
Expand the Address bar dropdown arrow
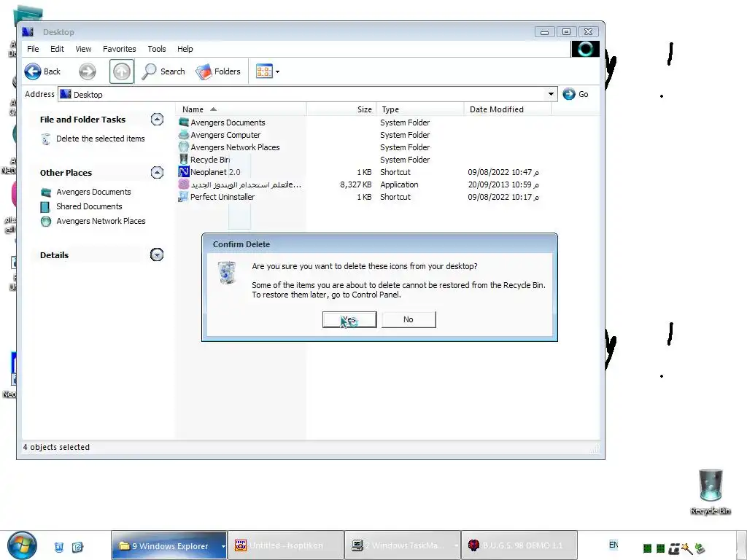551,94
